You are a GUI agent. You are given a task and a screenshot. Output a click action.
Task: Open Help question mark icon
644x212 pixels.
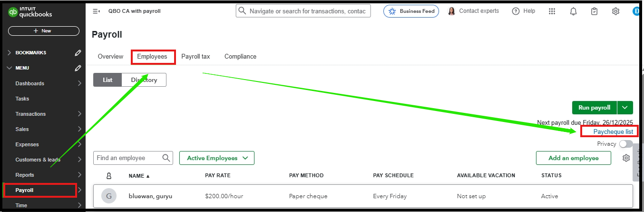516,11
